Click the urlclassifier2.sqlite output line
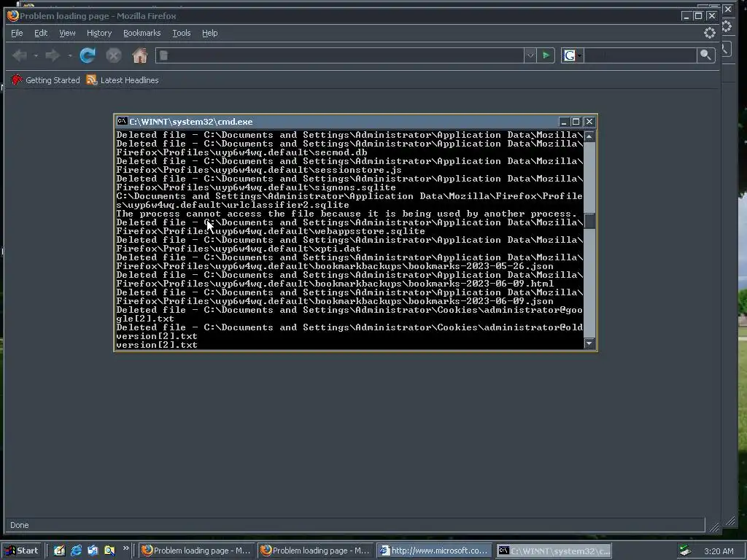This screenshot has width=747, height=560. click(233, 205)
